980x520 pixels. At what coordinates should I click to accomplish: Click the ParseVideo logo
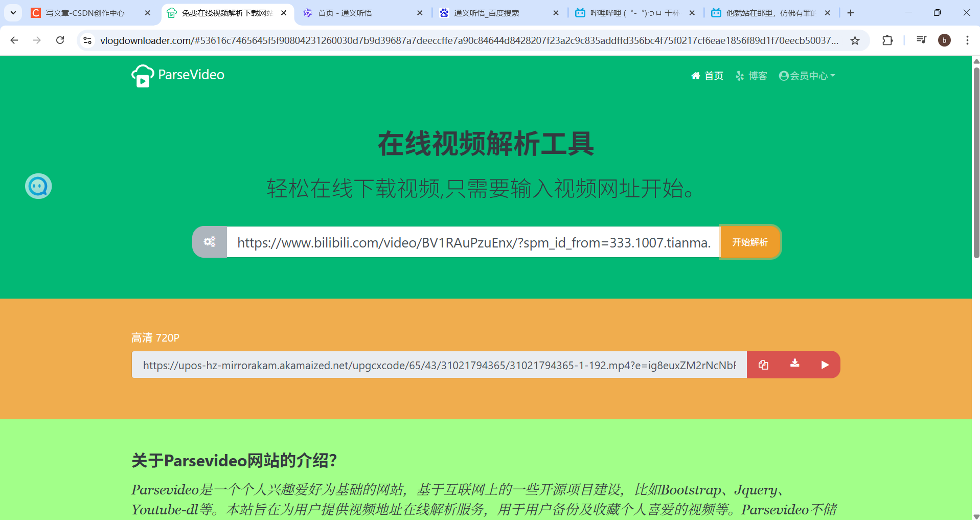click(x=178, y=76)
